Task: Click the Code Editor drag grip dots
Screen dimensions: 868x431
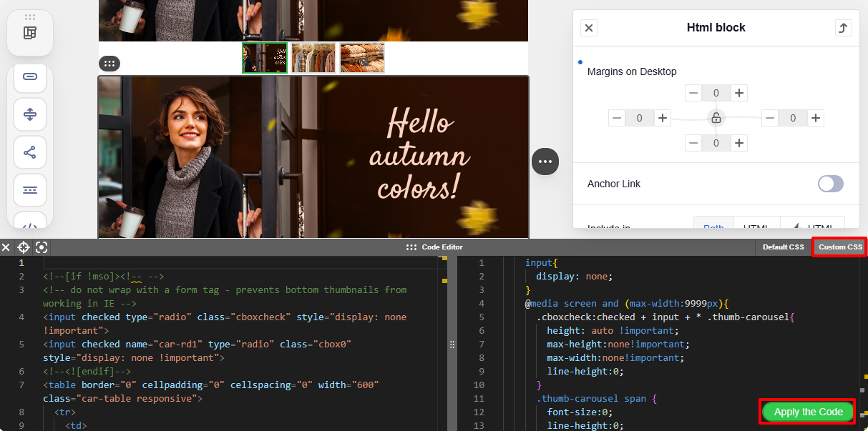Action: [411, 247]
